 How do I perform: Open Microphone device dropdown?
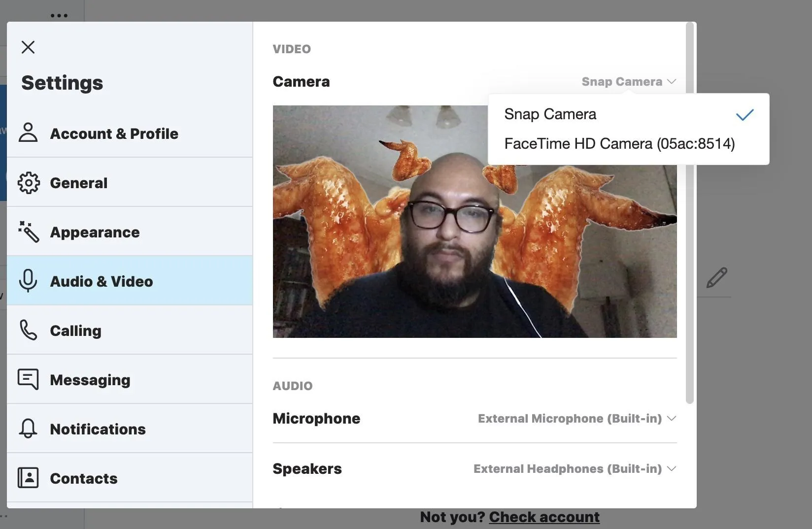point(577,419)
